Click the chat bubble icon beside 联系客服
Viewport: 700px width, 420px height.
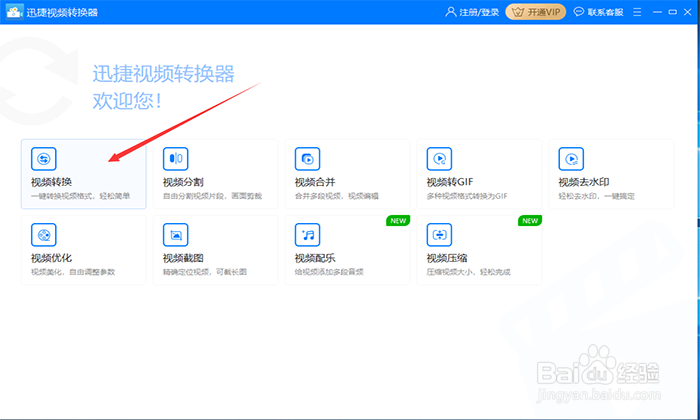[579, 12]
